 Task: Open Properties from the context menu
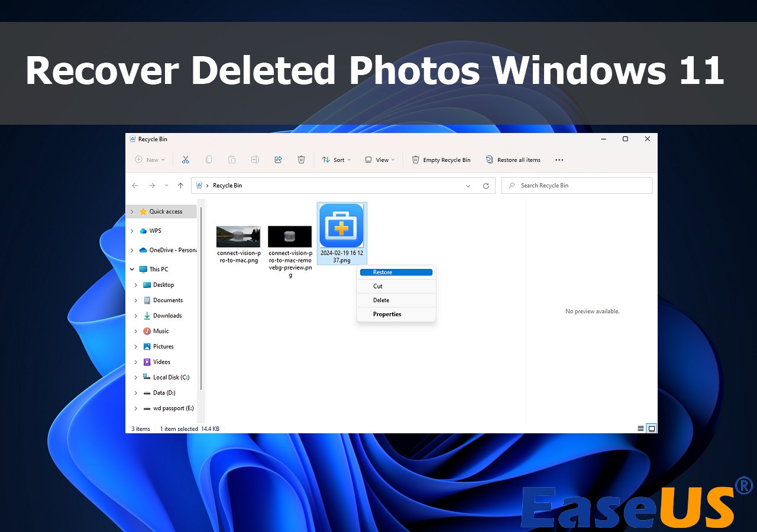pyautogui.click(x=396, y=314)
